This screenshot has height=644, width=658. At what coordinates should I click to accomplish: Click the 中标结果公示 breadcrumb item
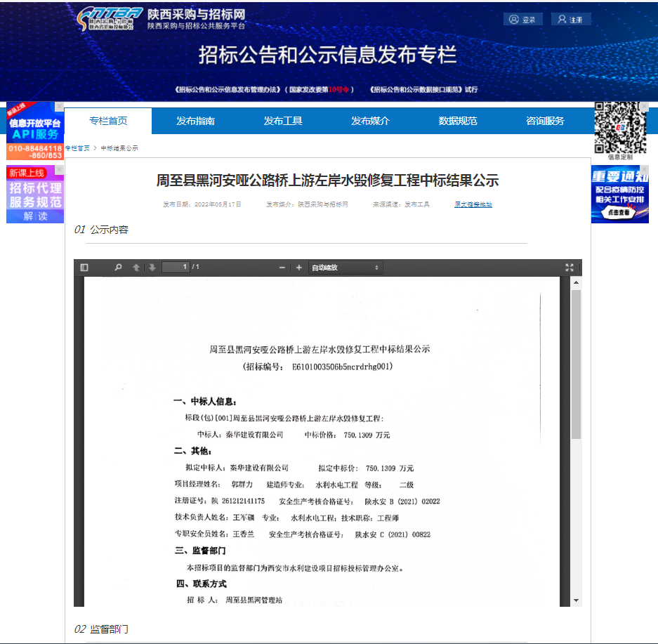119,148
